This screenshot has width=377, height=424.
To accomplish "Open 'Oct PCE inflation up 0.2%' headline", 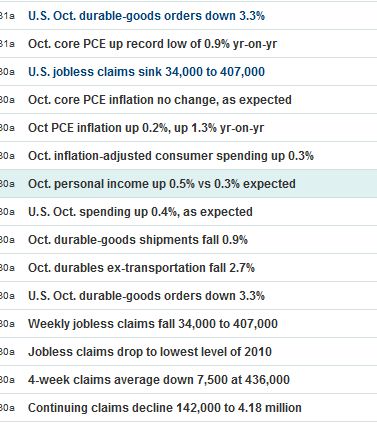I will [146, 128].
